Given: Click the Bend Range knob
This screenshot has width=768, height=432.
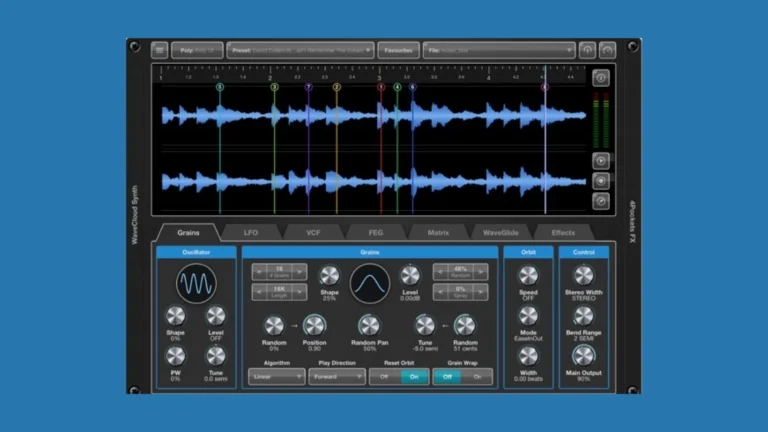Looking at the screenshot, I should 583,316.
